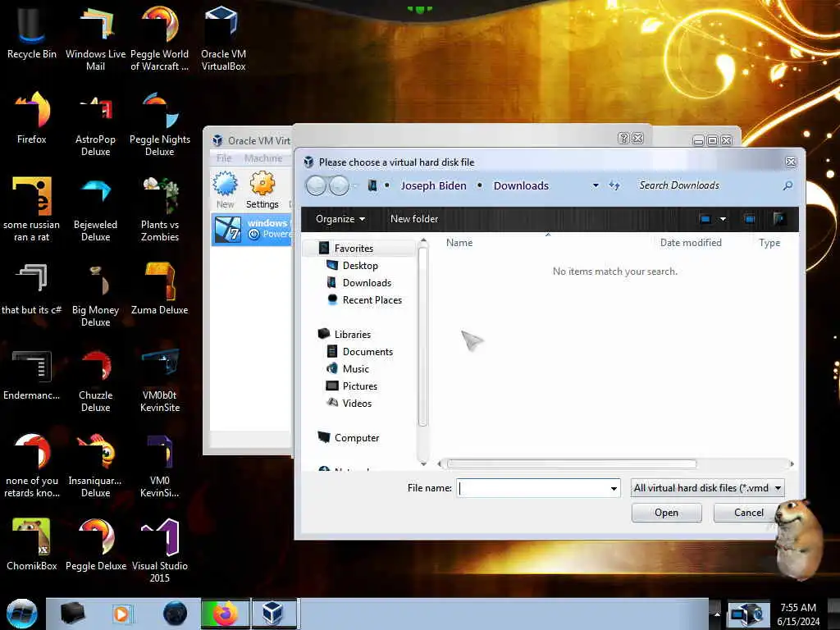Open the File name combo box dropdown

[614, 488]
